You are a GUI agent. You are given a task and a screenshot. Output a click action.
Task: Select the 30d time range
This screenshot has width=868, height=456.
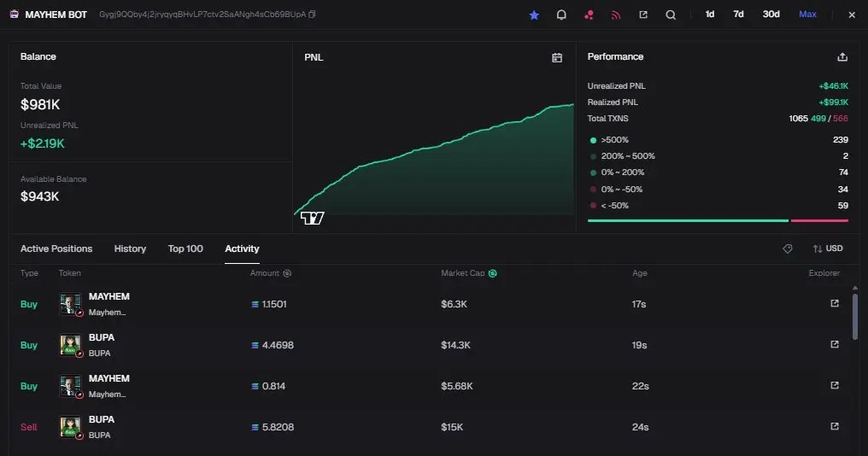(771, 15)
